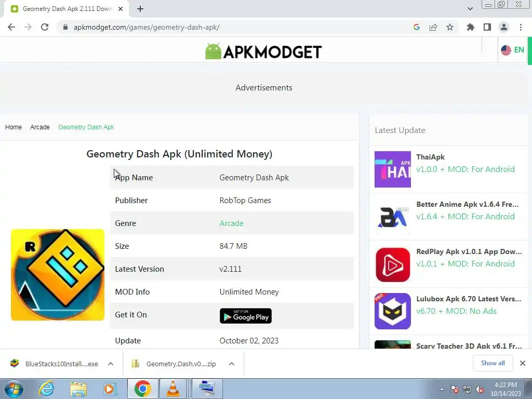Open Chrome three-dot menu
The height and width of the screenshot is (399, 532).
(x=521, y=27)
